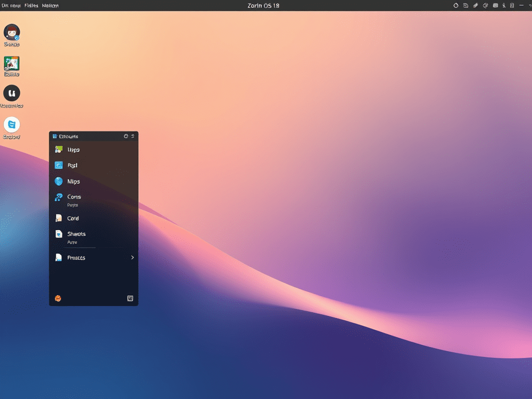Click the battery indicator in the top bar
Viewport: 532px width, 399px height.
pos(512,5)
